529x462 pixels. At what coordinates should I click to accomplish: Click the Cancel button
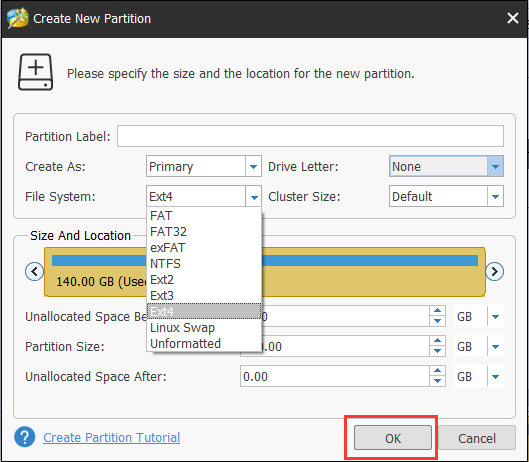click(477, 438)
